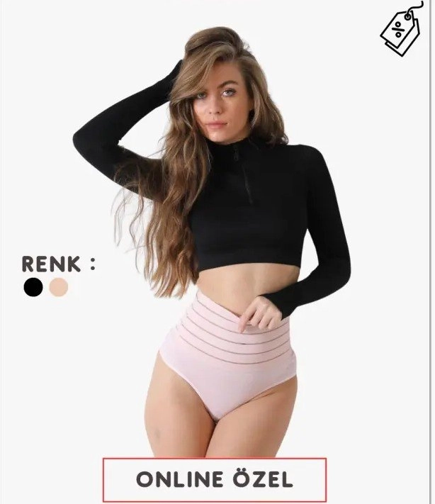Screen dimensions: 435x504
Task: Click the discount price tag icon
Action: pyautogui.click(x=402, y=29)
